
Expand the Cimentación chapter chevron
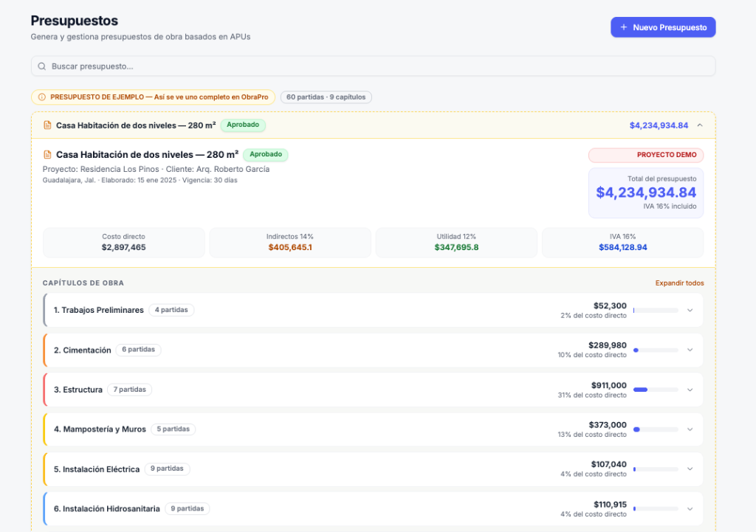pos(690,350)
